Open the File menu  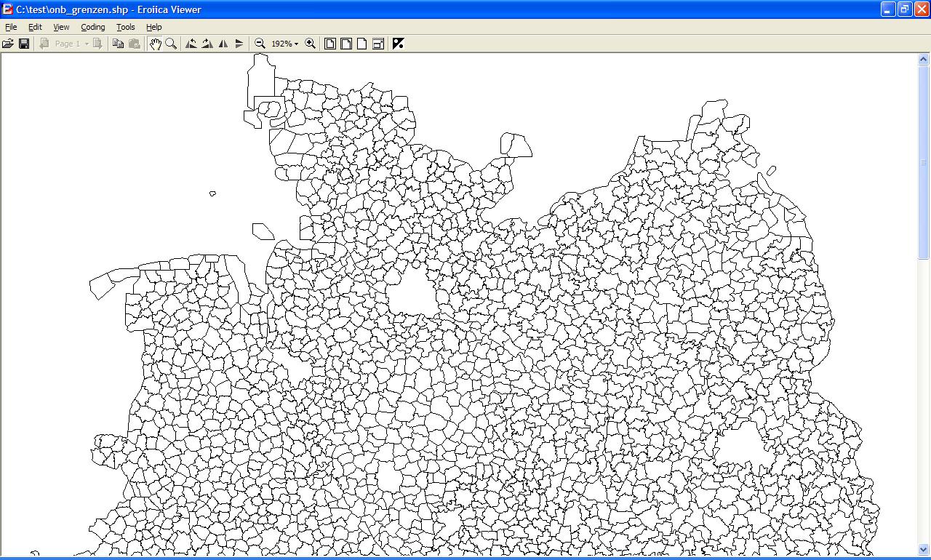click(11, 27)
